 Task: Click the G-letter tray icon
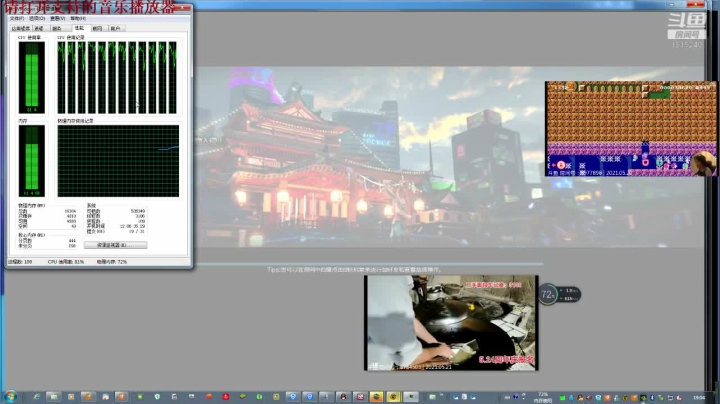(625, 398)
